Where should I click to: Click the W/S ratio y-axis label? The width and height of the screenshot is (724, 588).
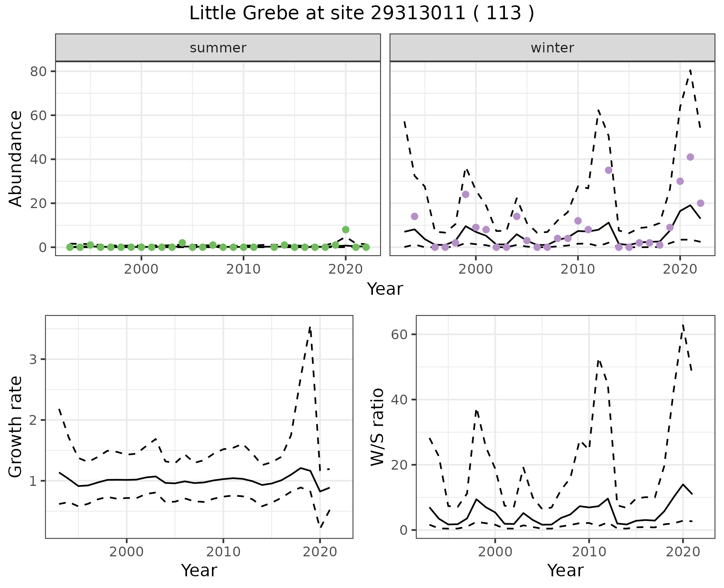point(377,427)
